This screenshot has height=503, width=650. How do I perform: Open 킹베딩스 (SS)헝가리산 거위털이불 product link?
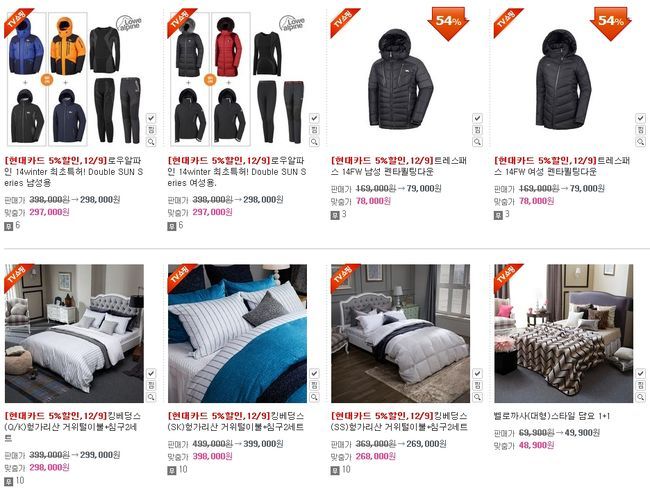coord(399,421)
